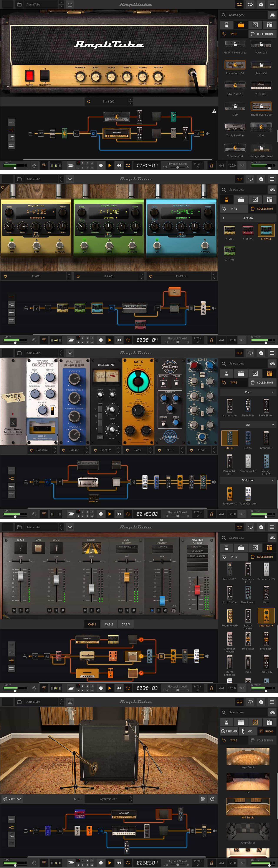Toggle the metronome in the room window
This screenshot has height=868, width=278.
click(x=212, y=863)
